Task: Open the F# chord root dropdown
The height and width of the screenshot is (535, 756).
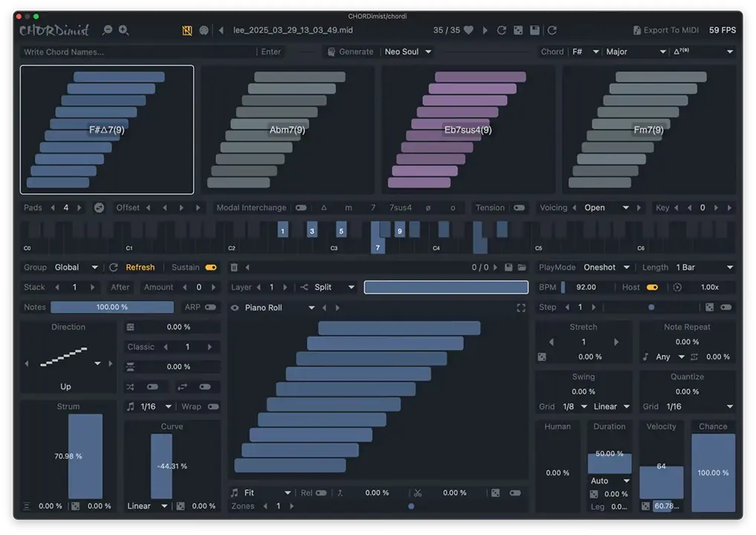Action: pos(585,51)
